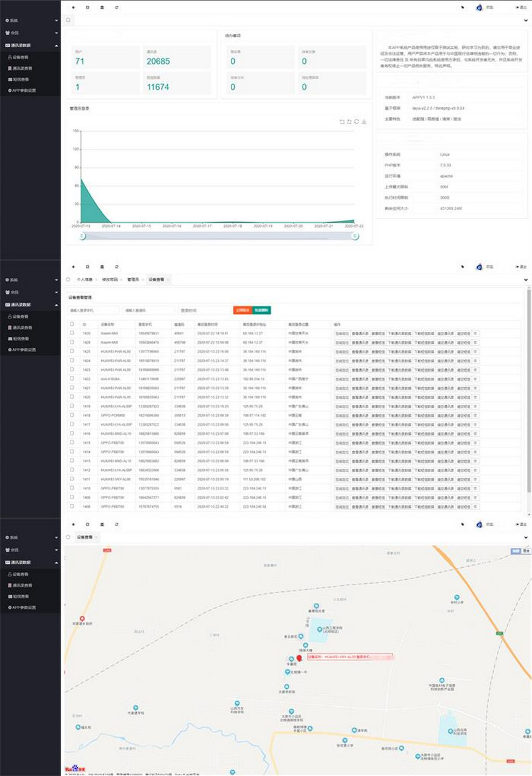Click first action button in row 1411
The width and height of the screenshot is (532, 776).
pyautogui.click(x=342, y=479)
